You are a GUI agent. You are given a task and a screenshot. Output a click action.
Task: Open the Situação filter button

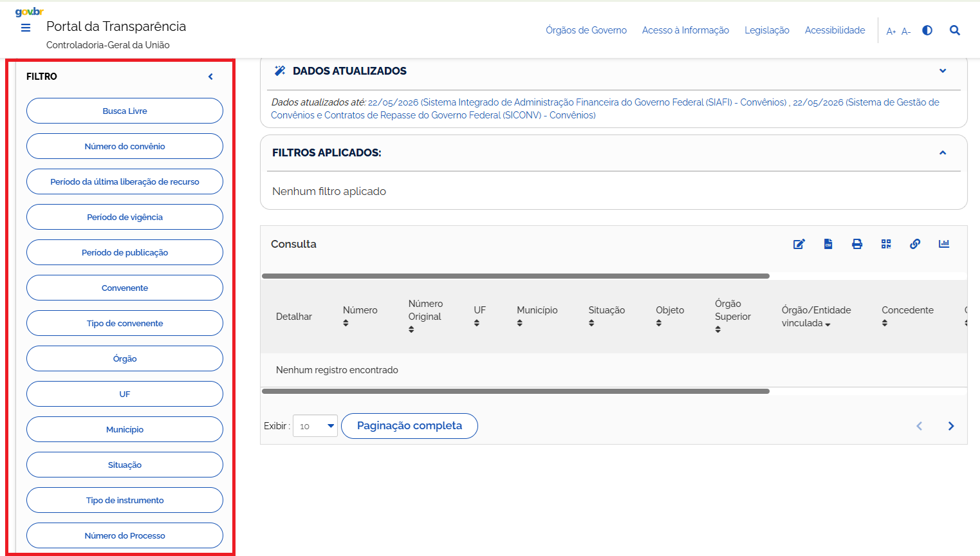click(125, 465)
